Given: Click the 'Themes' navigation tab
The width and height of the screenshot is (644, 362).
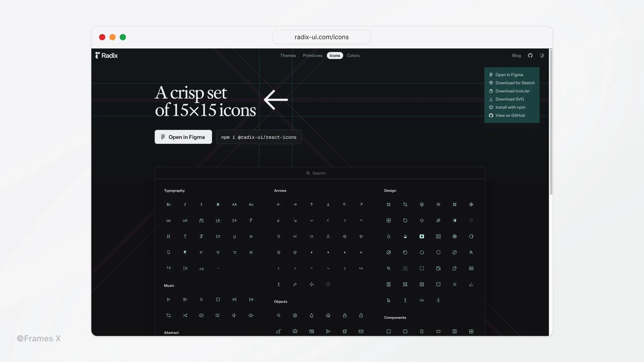Looking at the screenshot, I should (x=288, y=55).
